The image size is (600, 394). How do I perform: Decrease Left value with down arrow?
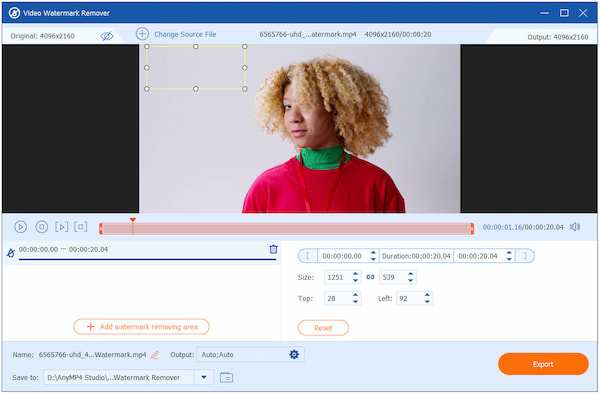point(427,302)
